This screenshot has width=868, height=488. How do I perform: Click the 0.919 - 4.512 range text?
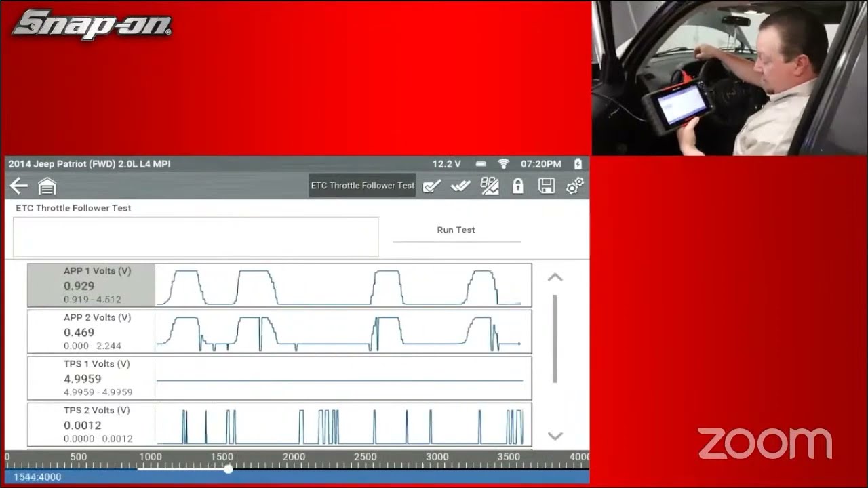[92, 300]
